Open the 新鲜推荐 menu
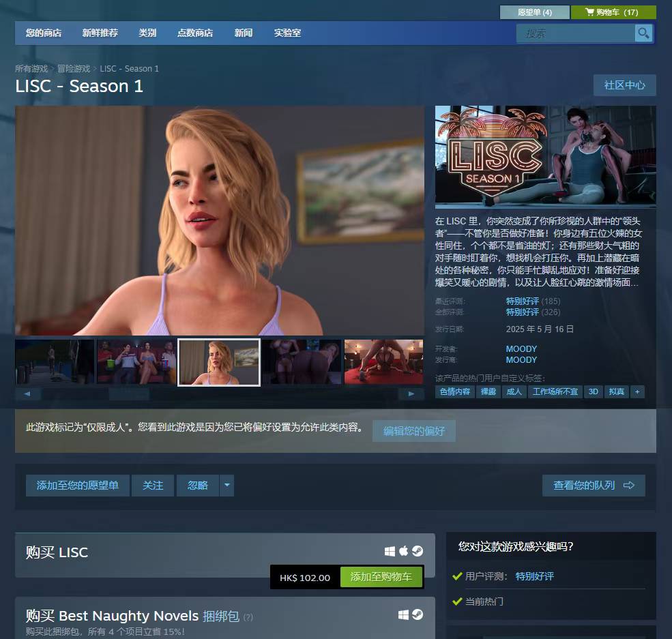 [100, 33]
